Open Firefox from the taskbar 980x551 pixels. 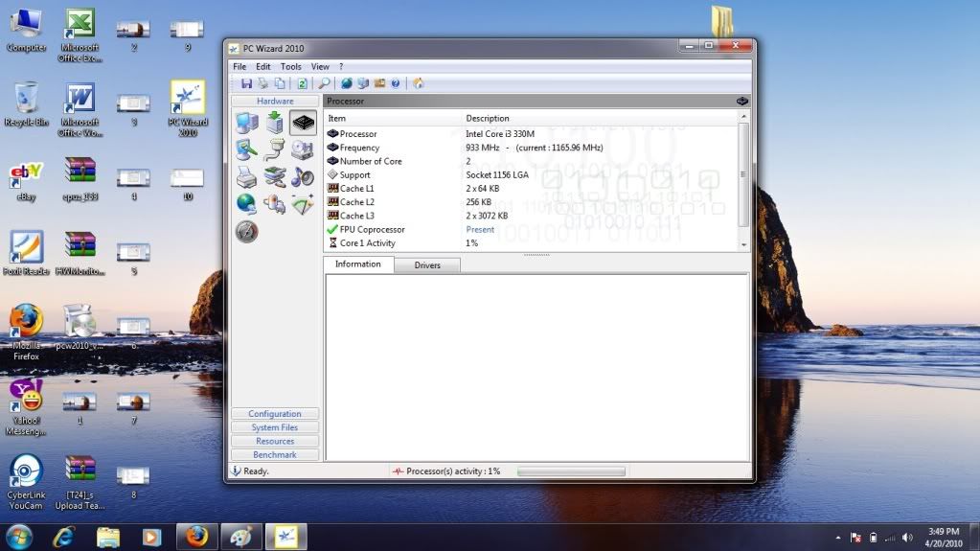[196, 538]
